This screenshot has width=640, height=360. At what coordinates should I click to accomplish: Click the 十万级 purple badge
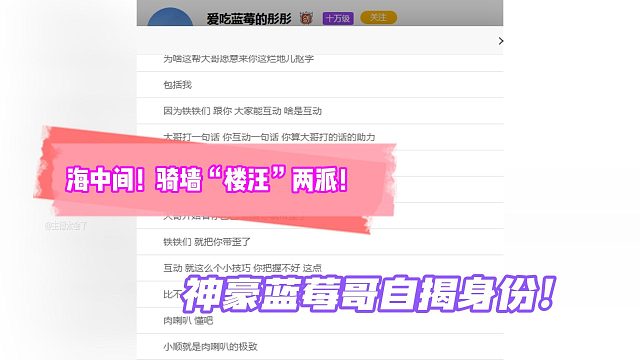tap(338, 18)
